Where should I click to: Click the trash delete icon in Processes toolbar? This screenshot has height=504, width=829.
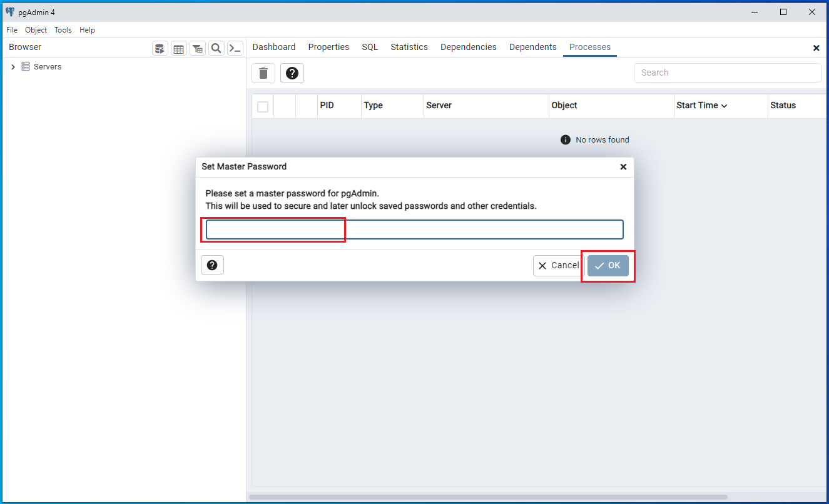263,73
